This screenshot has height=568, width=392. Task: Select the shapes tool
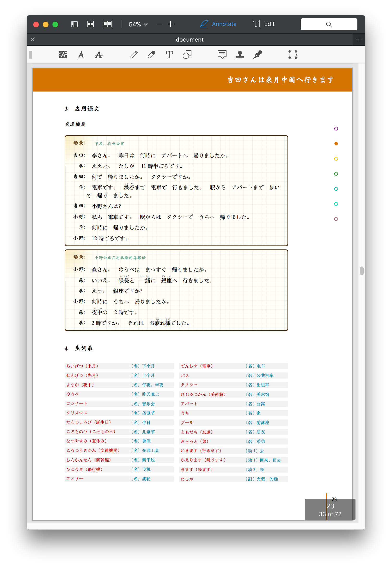coord(187,55)
